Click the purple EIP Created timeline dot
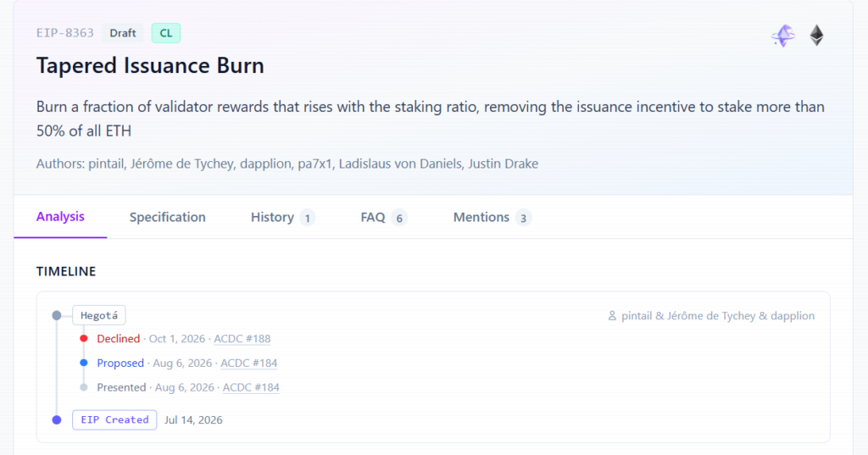This screenshot has width=868, height=455. pyautogui.click(x=57, y=420)
